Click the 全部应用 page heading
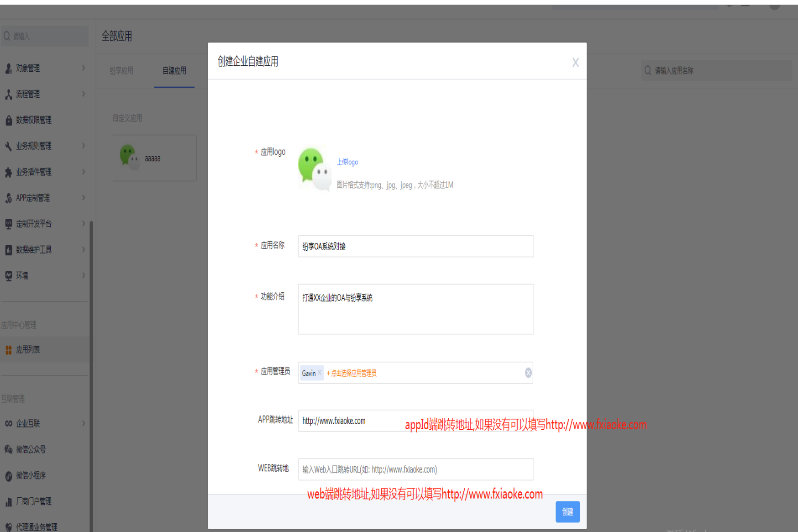This screenshot has width=798, height=532. tap(117, 36)
